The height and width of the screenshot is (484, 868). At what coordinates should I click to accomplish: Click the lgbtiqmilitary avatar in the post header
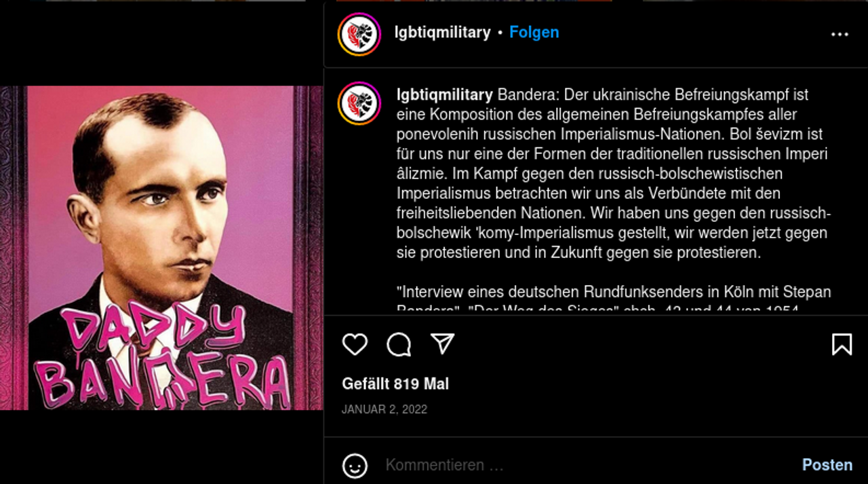[x=359, y=34]
